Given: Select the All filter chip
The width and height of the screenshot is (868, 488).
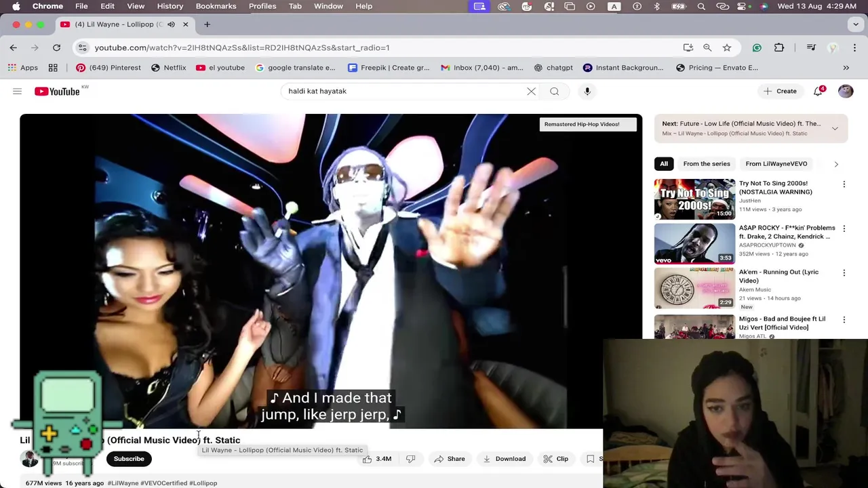Looking at the screenshot, I should (664, 163).
